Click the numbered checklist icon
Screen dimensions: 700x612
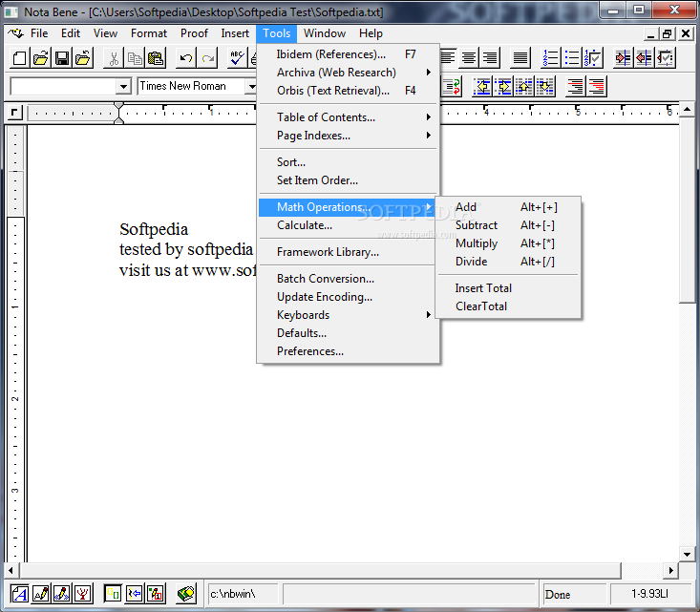593,58
